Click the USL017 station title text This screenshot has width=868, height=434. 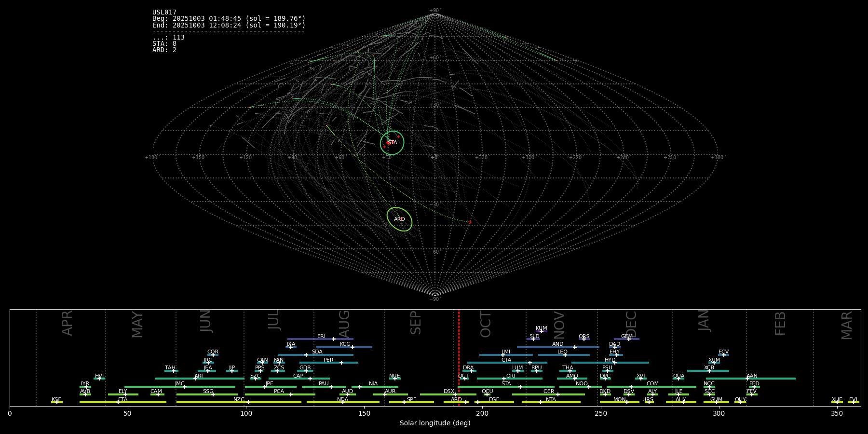(x=164, y=13)
